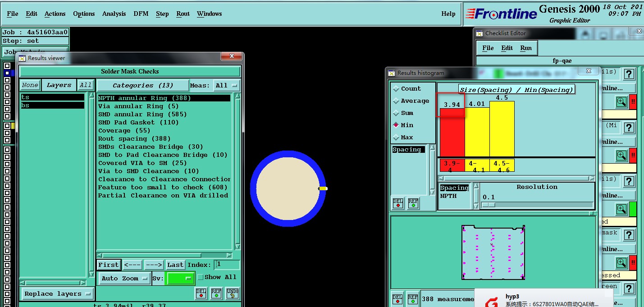The width and height of the screenshot is (644, 307).
Task: Click the Last navigation button
Action: coord(175,265)
